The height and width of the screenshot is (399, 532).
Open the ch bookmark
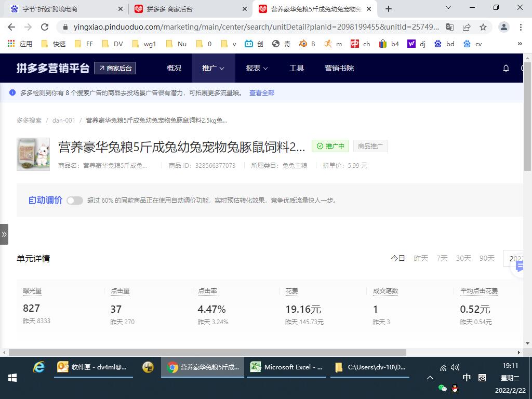coord(360,44)
